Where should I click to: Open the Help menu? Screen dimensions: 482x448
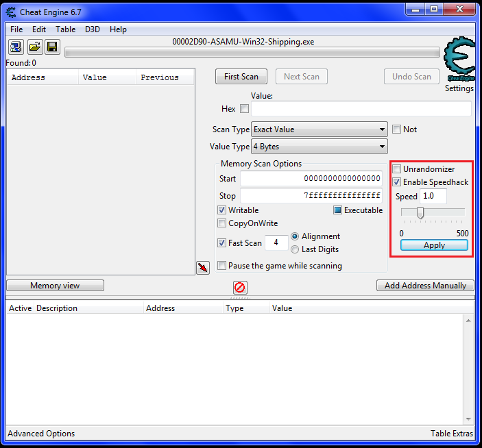pyautogui.click(x=119, y=29)
